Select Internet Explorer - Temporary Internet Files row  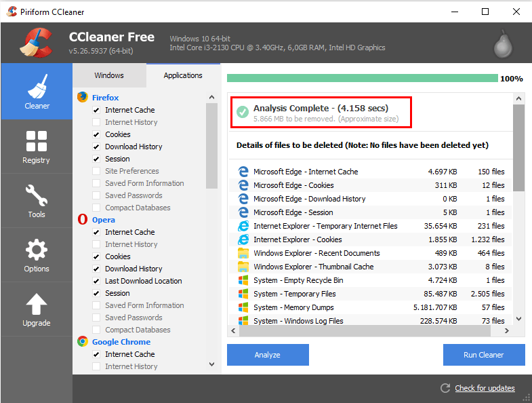coord(371,226)
